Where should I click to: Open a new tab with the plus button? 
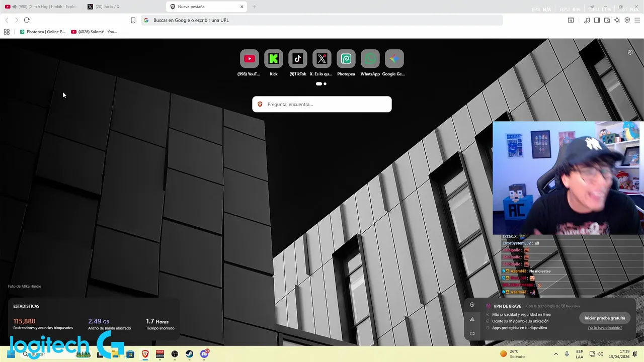coord(254,7)
